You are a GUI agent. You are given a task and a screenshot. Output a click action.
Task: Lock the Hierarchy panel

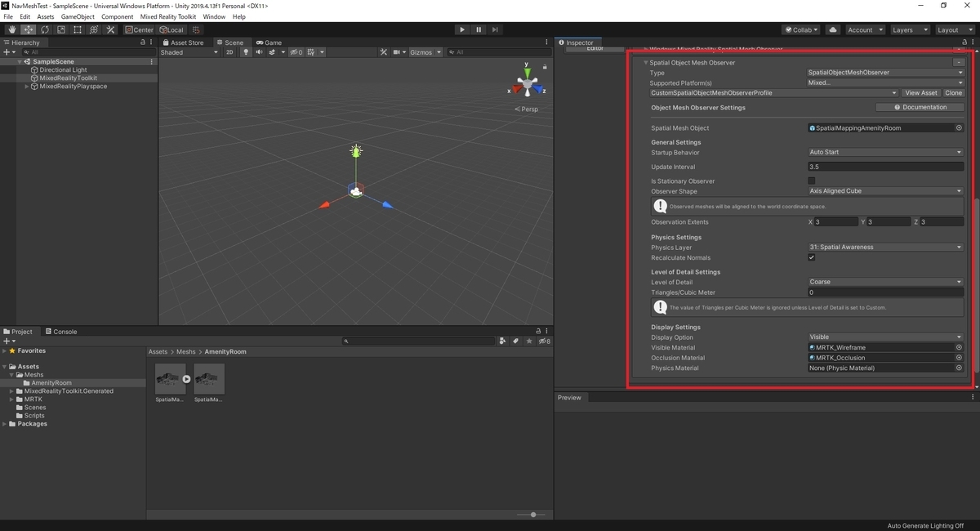[x=143, y=42]
